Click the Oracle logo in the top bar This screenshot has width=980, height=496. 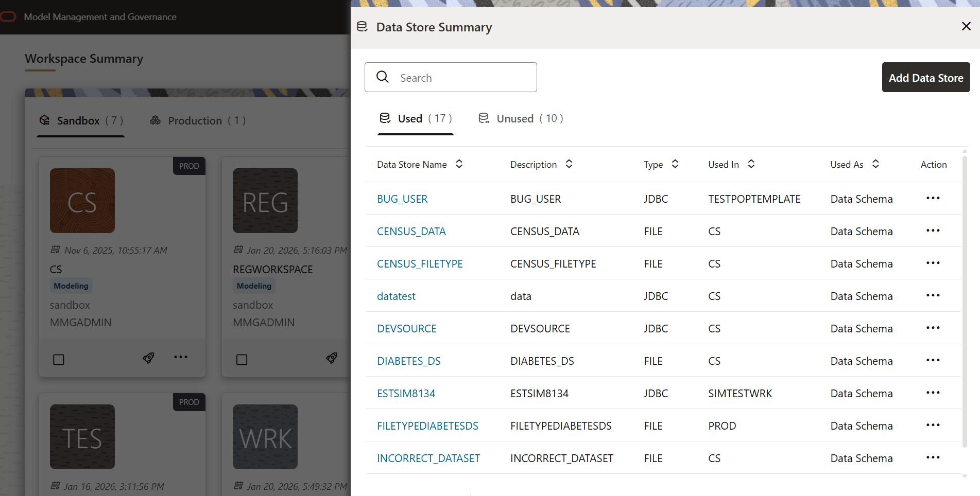click(x=8, y=16)
